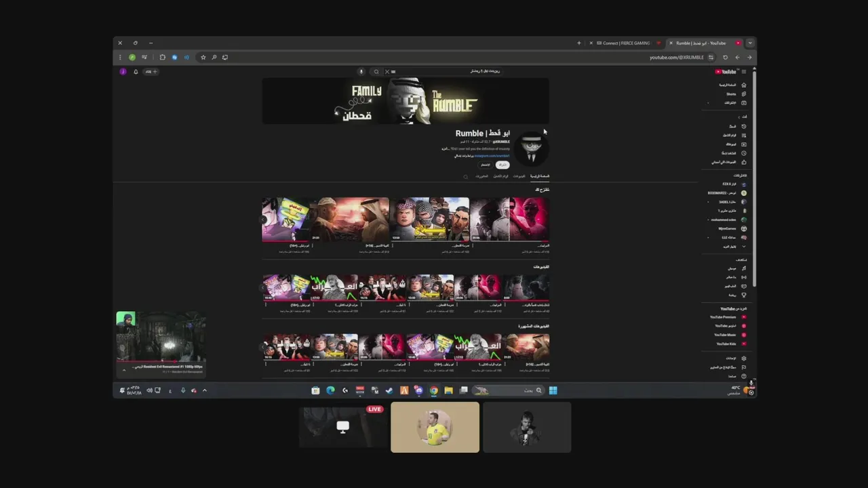Click the YouTube search magnifier button
The width and height of the screenshot is (868, 488).
point(376,71)
